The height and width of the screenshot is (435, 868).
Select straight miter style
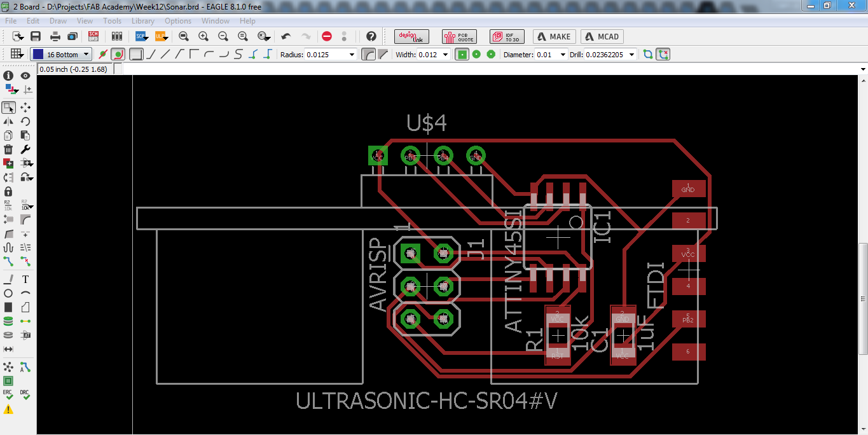(383, 54)
